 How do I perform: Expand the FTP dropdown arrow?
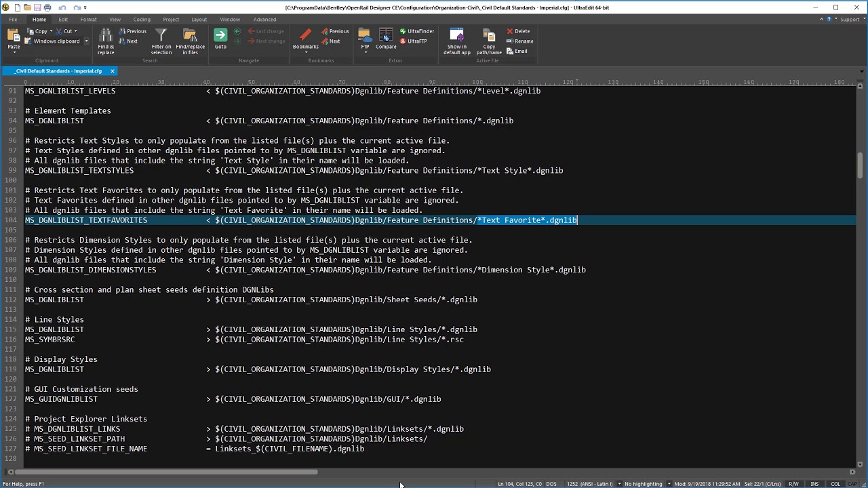(x=365, y=52)
